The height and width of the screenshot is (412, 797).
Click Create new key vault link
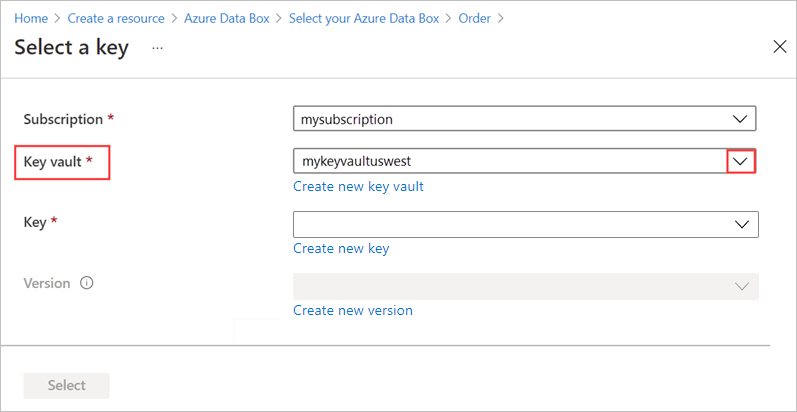[x=358, y=186]
